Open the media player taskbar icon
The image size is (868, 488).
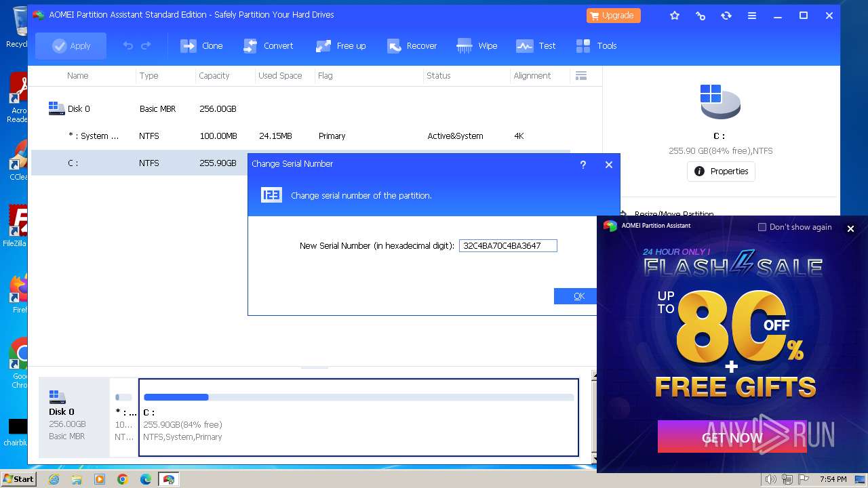coord(100,479)
